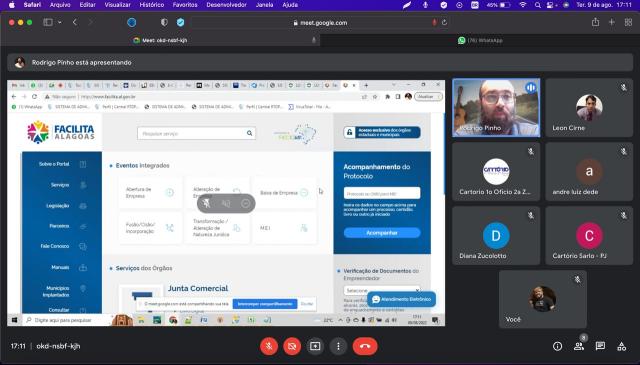Open the Histórico menu

(x=151, y=5)
